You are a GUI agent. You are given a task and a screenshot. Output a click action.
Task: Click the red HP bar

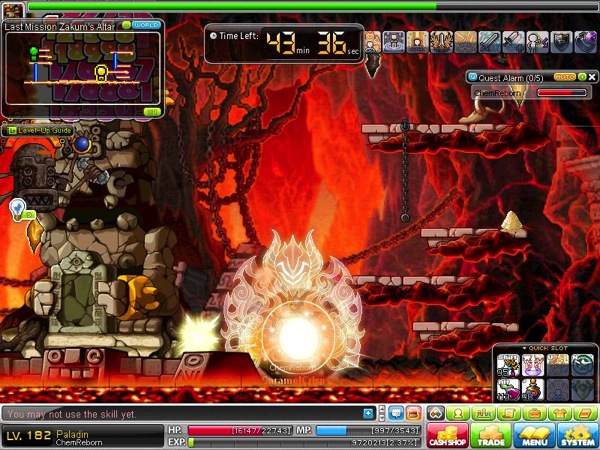click(240, 430)
